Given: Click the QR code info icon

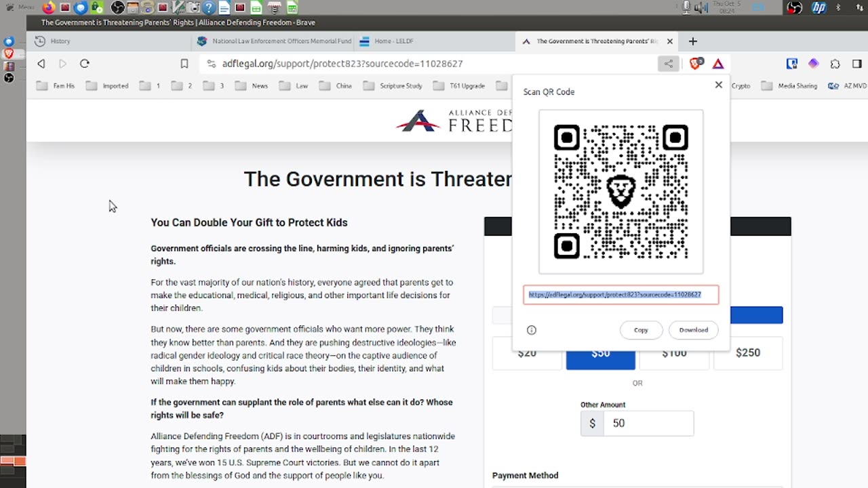Looking at the screenshot, I should [532, 330].
